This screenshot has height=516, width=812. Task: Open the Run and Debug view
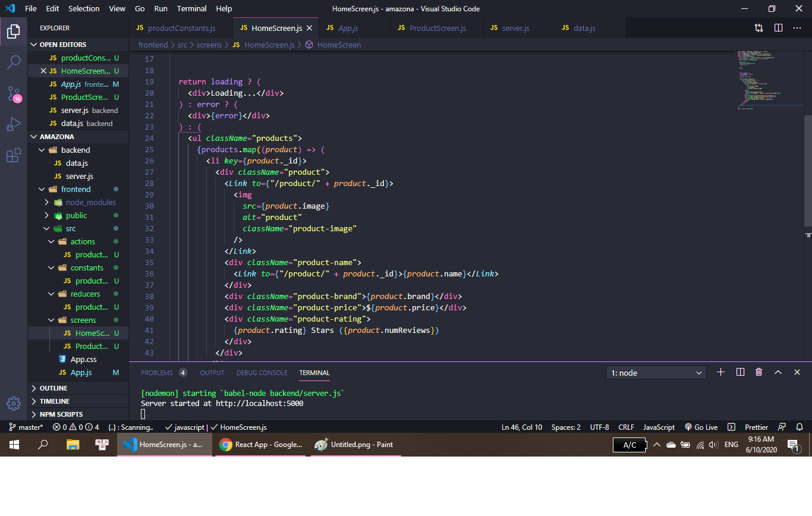(14, 124)
